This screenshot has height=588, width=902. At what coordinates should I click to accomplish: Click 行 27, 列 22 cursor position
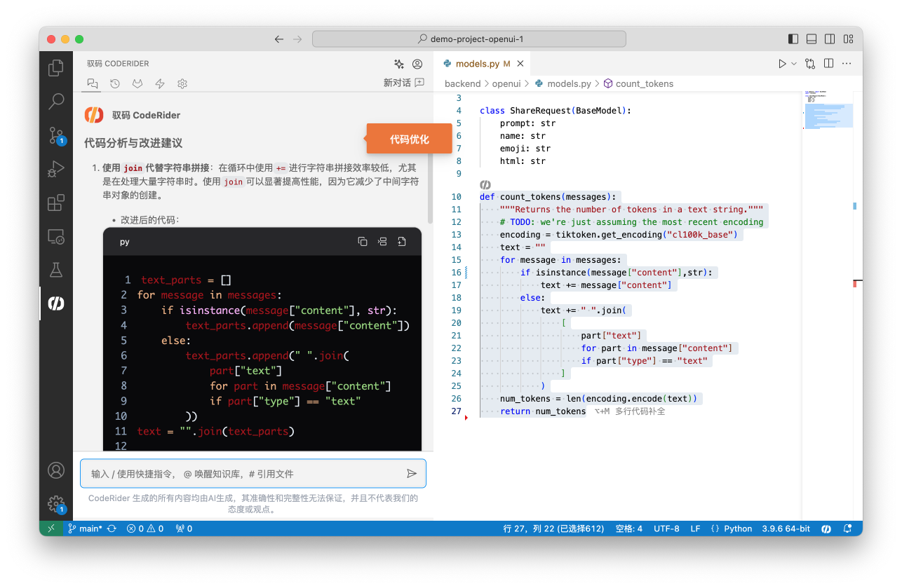(x=553, y=528)
